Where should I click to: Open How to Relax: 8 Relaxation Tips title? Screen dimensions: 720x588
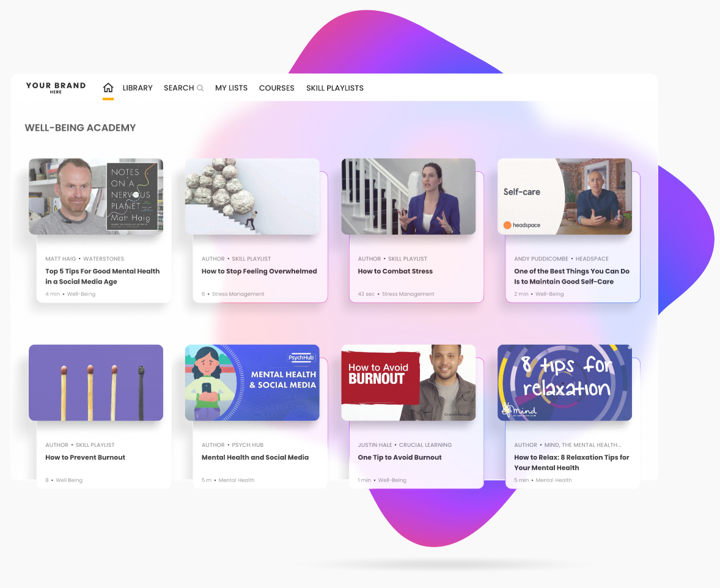571,463
